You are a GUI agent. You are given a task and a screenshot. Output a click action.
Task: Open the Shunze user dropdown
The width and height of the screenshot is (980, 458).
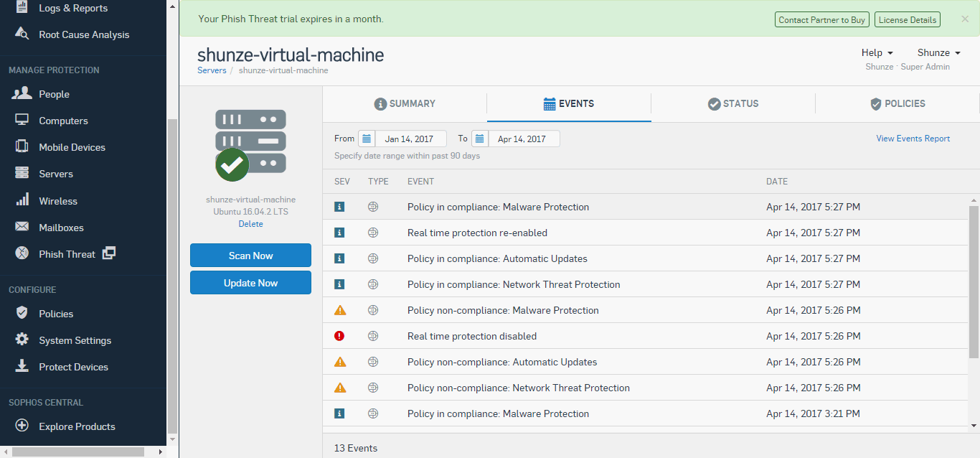pyautogui.click(x=938, y=52)
